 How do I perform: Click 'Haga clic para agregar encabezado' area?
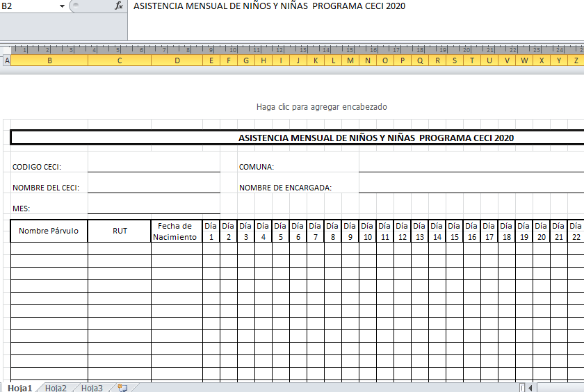(321, 107)
